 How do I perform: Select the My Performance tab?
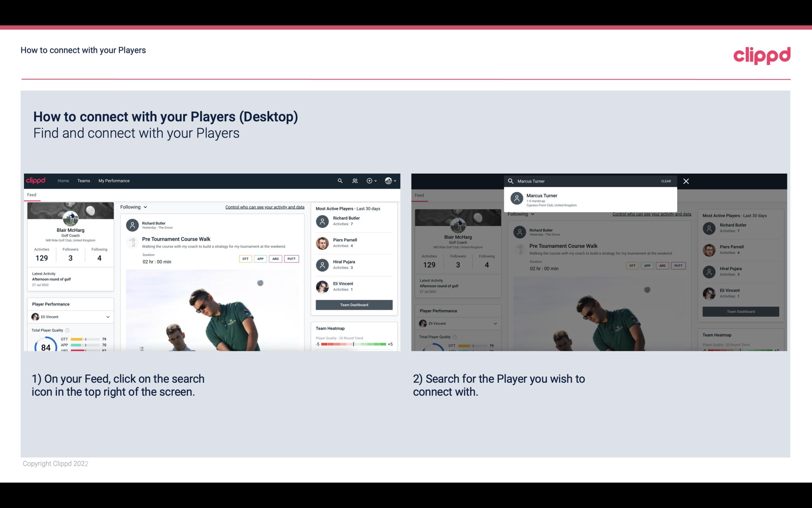pos(113,180)
